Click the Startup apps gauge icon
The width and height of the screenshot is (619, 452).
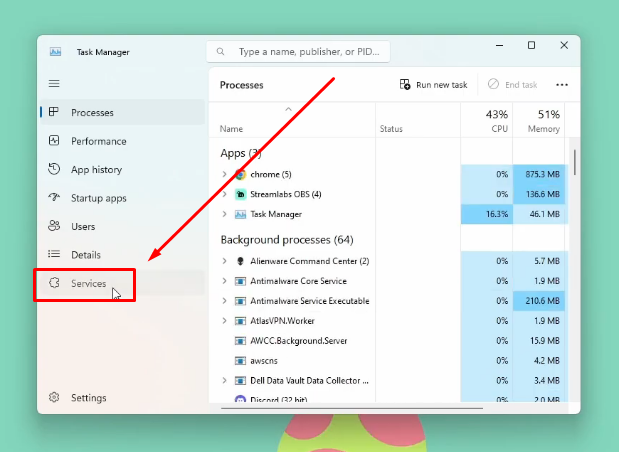coord(54,197)
